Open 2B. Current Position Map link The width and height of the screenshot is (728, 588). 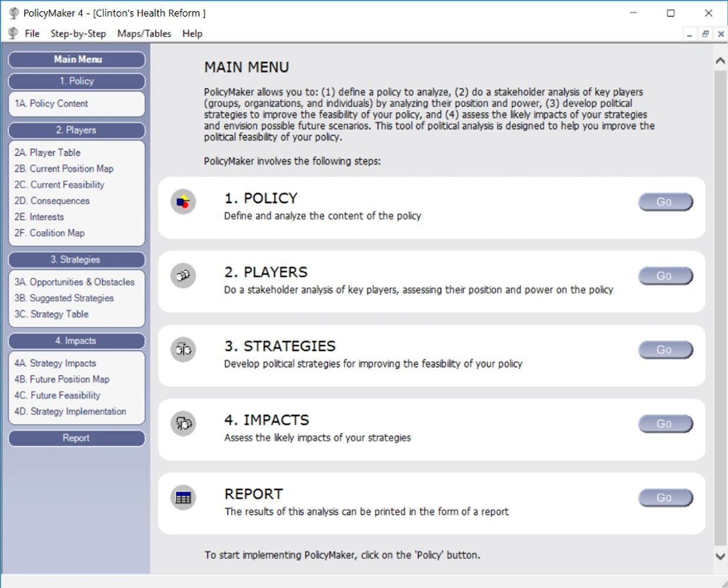64,168
